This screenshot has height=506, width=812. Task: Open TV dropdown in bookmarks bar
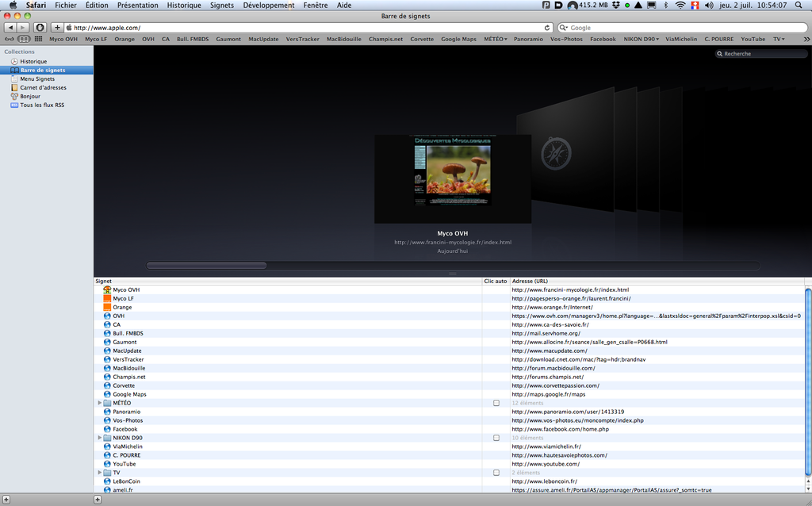coord(779,39)
